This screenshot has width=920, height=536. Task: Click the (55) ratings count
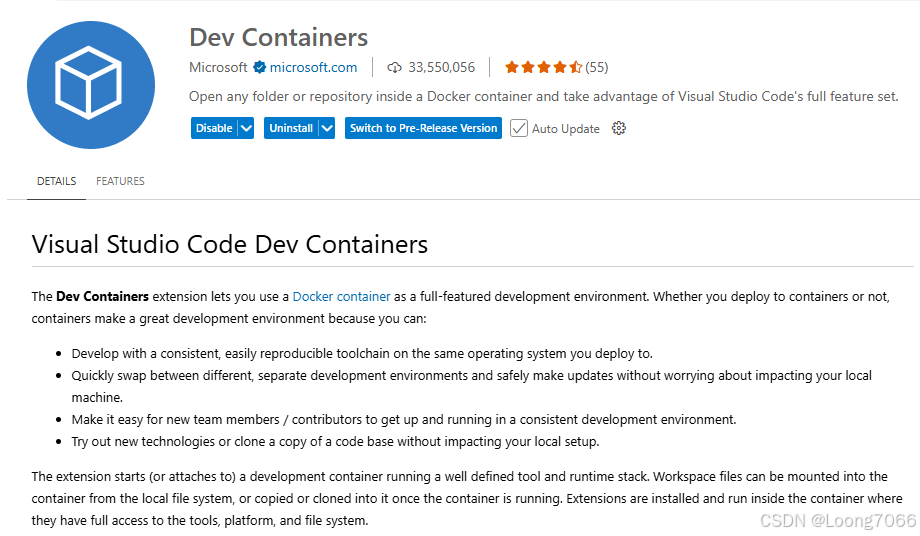coord(597,67)
